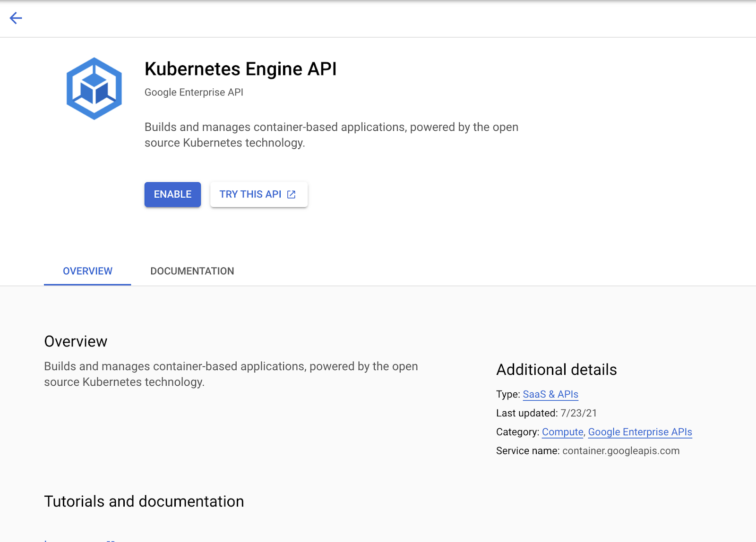Click the Kubernetes Engine API page title

tap(241, 69)
